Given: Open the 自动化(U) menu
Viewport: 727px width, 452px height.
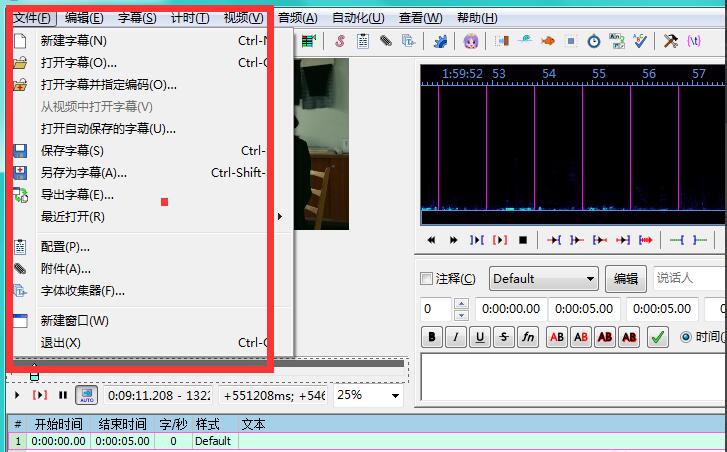Looking at the screenshot, I should [357, 18].
